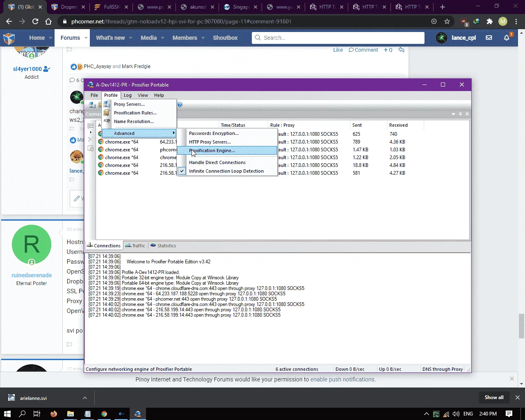Expand the Media nav dropdown arrow
The width and height of the screenshot is (525, 420).
(x=162, y=38)
